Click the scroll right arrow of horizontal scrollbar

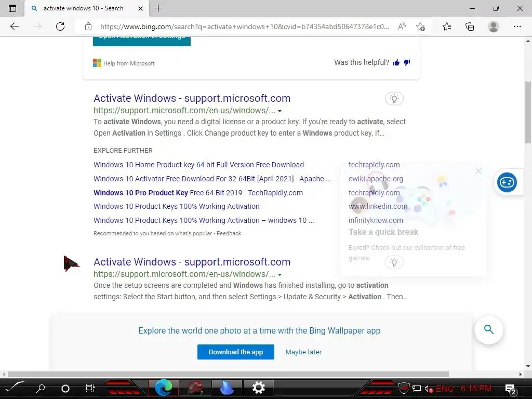point(521,374)
